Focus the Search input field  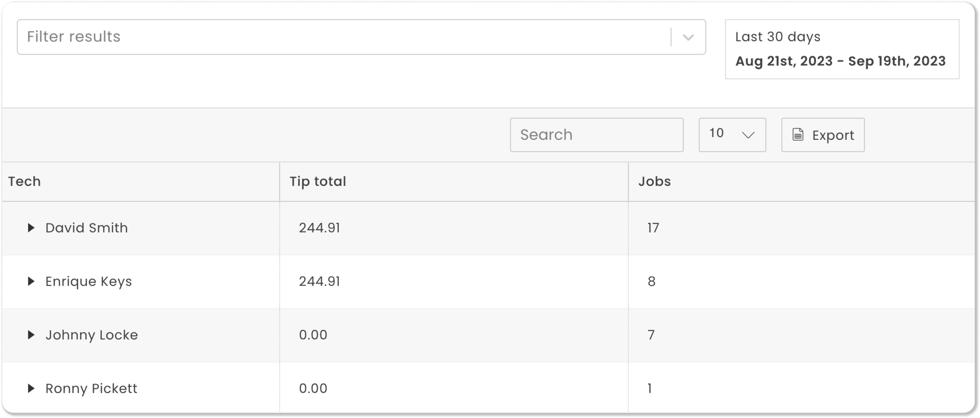[x=596, y=135]
